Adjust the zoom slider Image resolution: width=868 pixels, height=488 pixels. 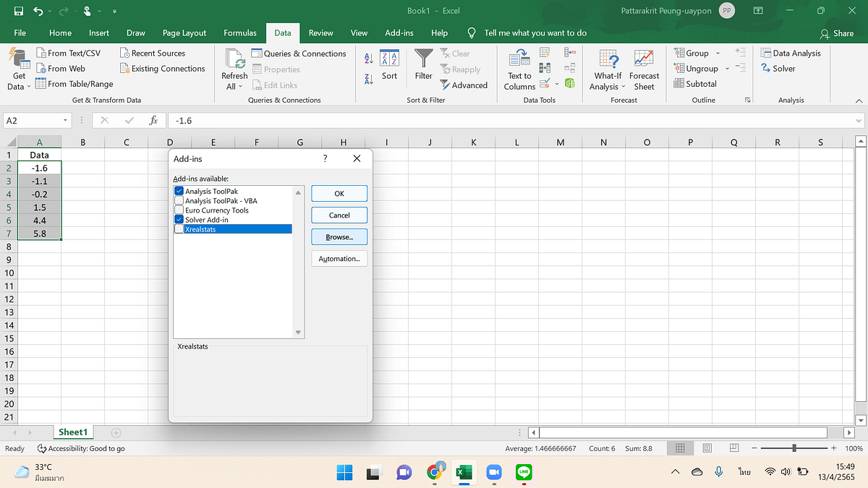click(x=793, y=448)
